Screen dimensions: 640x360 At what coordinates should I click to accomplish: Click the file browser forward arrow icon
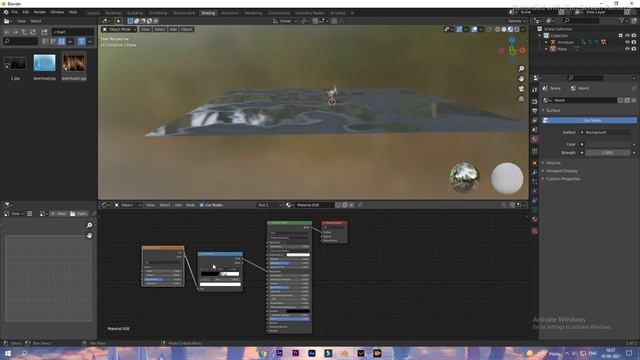pyautogui.click(x=15, y=32)
